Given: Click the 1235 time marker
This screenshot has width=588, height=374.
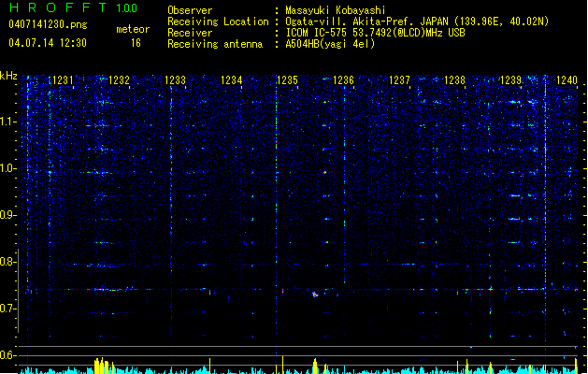Looking at the screenshot, I should point(287,80).
